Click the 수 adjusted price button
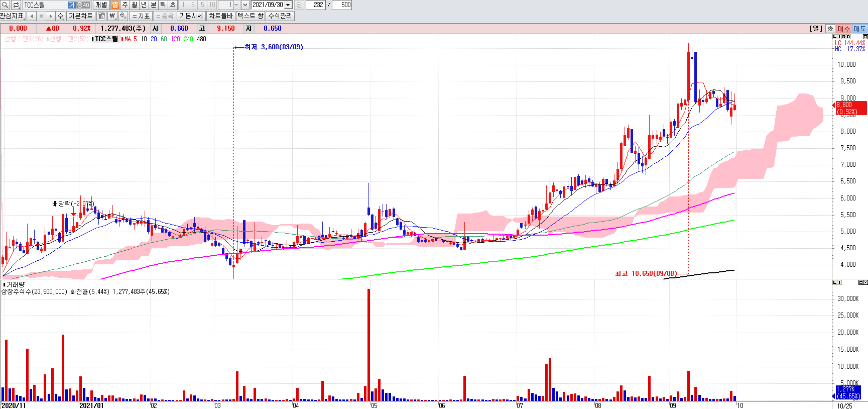Image resolution: width=868 pixels, height=409 pixels. [60, 16]
